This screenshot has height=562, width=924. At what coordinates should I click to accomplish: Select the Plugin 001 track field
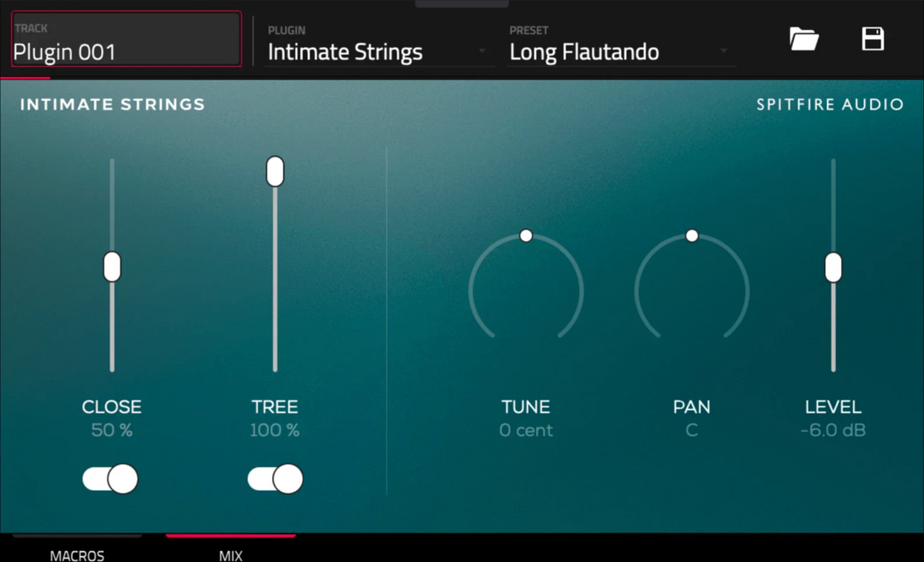(x=126, y=38)
